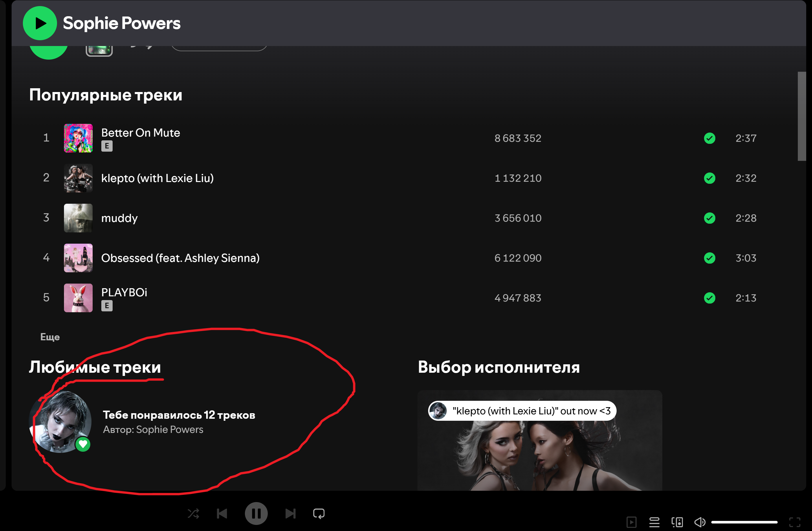Click the small avatar in the klepto announcement pill
The image size is (812, 531).
438,411
